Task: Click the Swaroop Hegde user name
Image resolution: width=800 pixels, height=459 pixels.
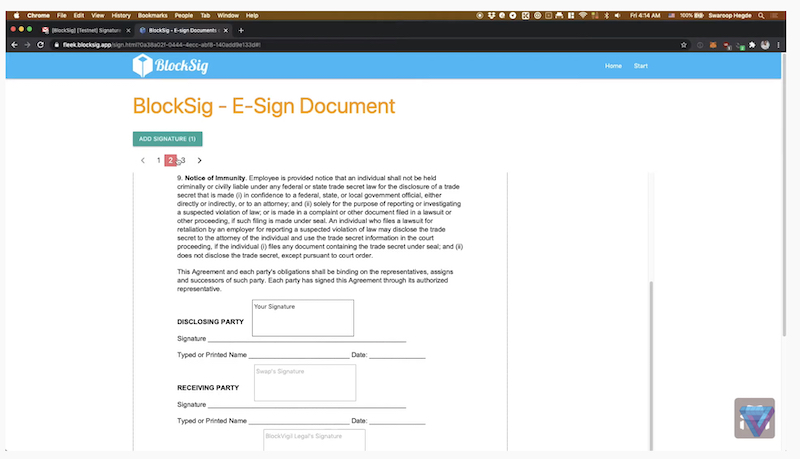Action: pyautogui.click(x=730, y=15)
